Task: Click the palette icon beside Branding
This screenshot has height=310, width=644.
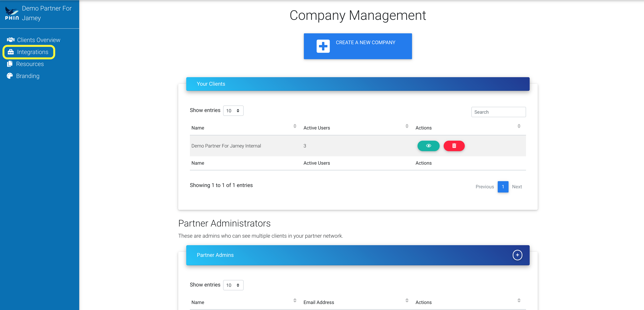Action: point(10,76)
